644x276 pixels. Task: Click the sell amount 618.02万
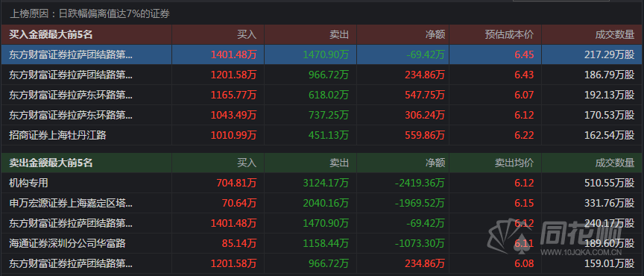click(329, 95)
